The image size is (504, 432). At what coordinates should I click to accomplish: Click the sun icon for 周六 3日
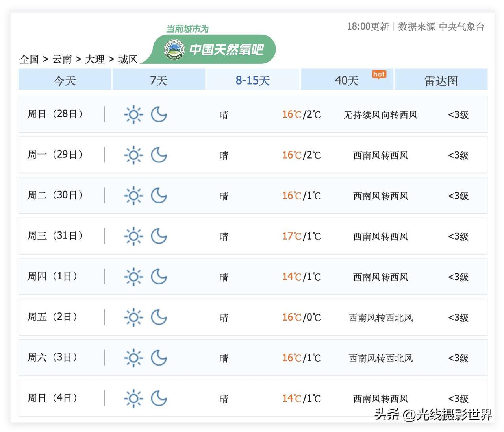[x=133, y=358]
